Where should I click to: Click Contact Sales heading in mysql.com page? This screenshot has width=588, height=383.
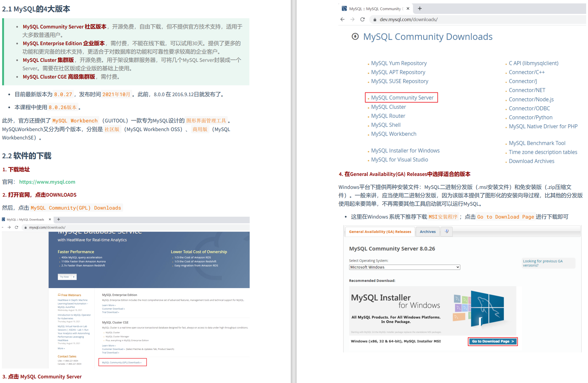pyautogui.click(x=67, y=356)
